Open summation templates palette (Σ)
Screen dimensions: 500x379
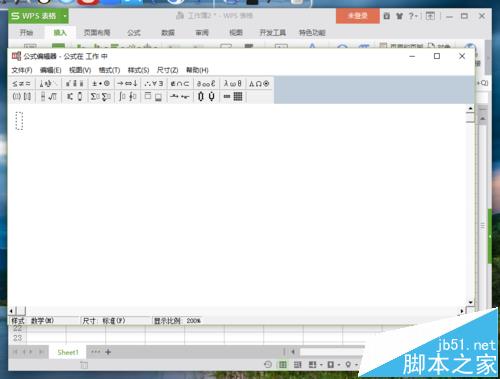pyautogui.click(x=101, y=97)
